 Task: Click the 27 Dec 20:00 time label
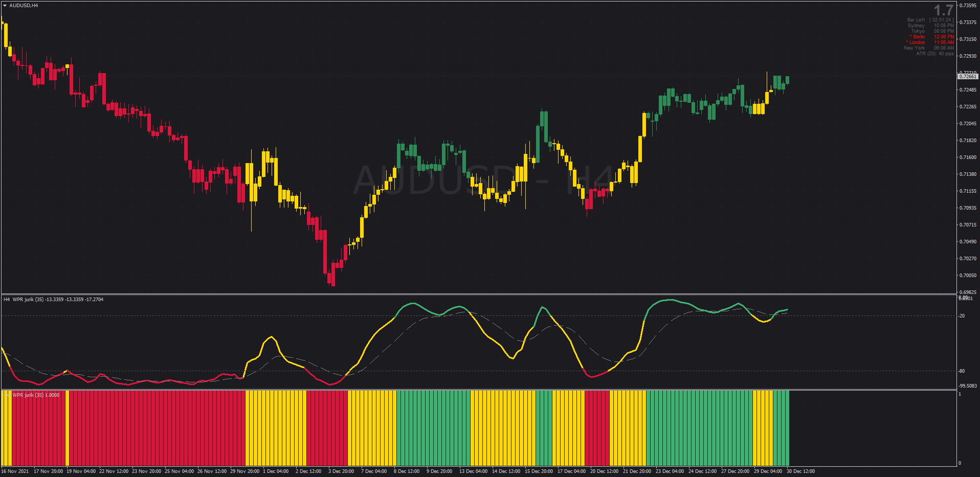tap(736, 471)
